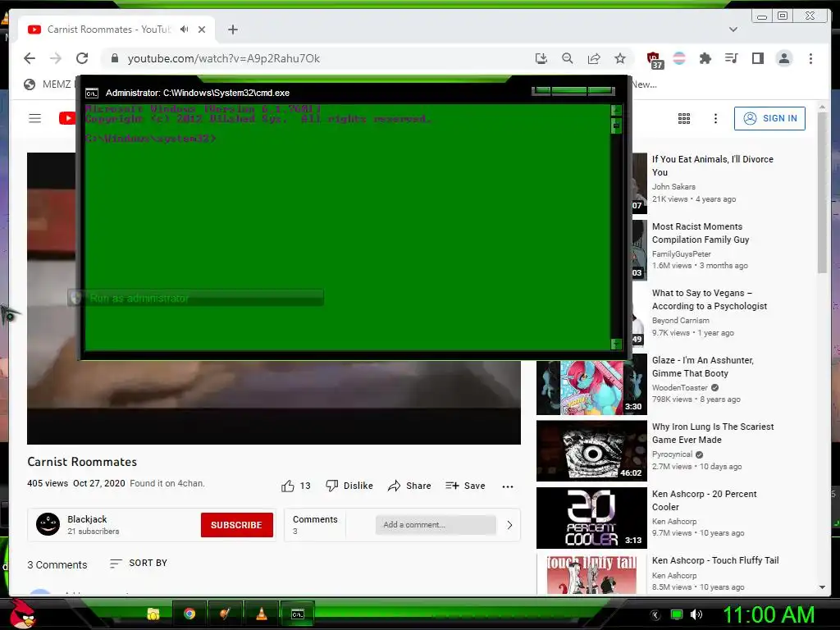This screenshot has width=840, height=630.
Task: Click the scroll down arrow of page scrollbar
Action: pos(822,587)
